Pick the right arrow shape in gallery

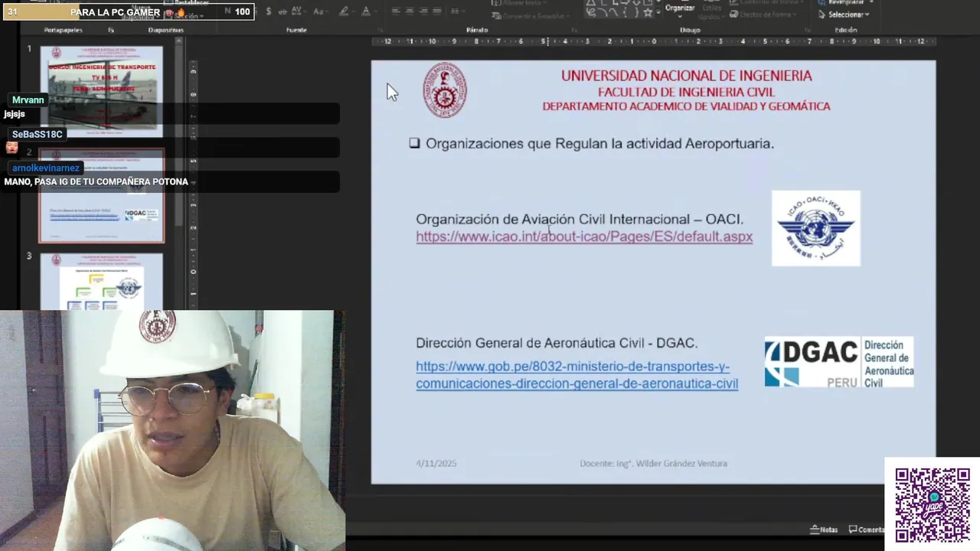click(625, 2)
